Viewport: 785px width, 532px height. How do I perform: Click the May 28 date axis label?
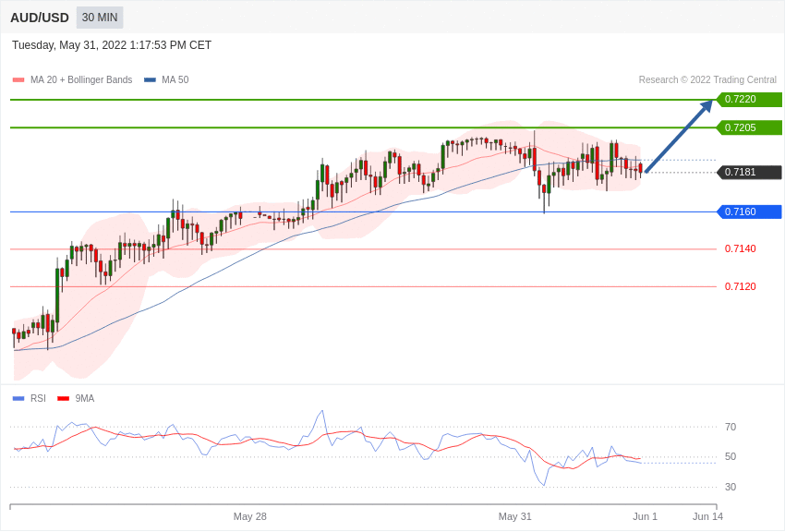click(250, 516)
